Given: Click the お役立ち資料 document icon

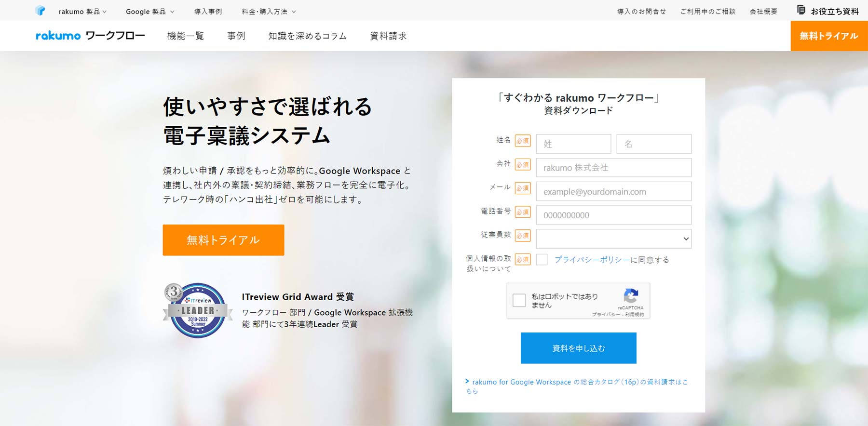Looking at the screenshot, I should (x=801, y=10).
